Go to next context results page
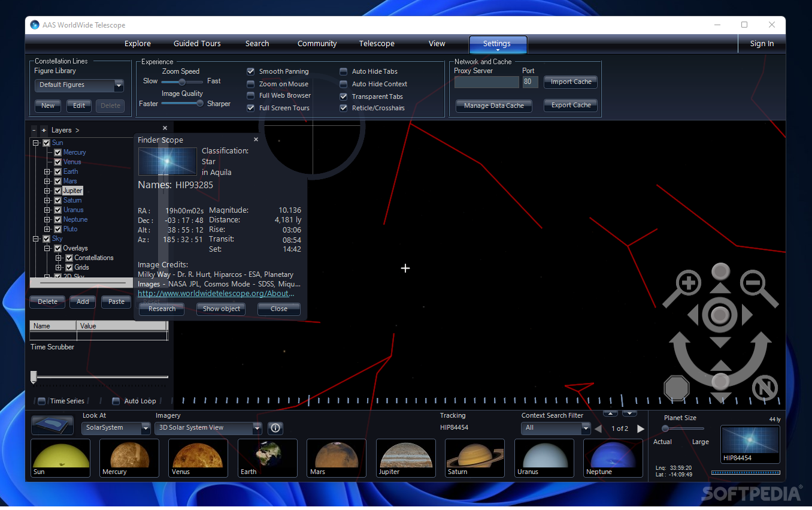The width and height of the screenshot is (812, 510). point(641,428)
